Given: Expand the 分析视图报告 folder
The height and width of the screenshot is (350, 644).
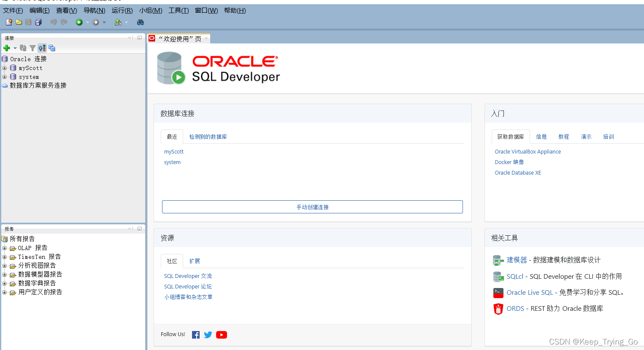Looking at the screenshot, I should [5, 266].
